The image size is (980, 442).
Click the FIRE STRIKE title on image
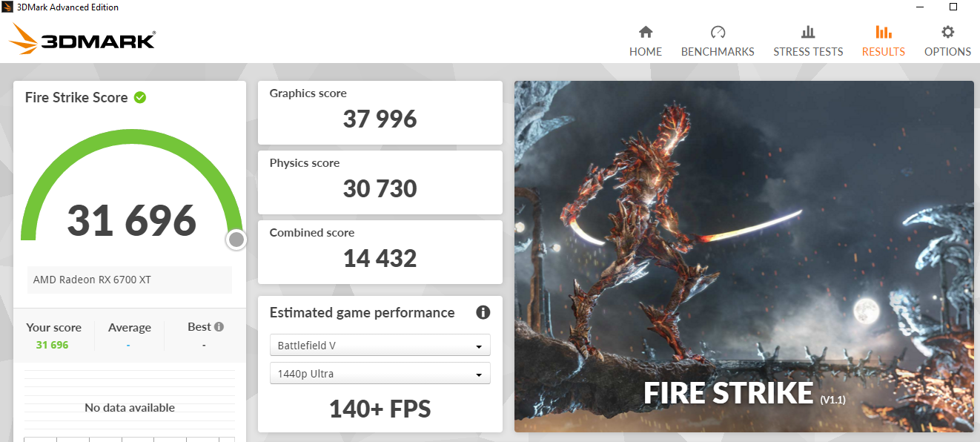[729, 393]
